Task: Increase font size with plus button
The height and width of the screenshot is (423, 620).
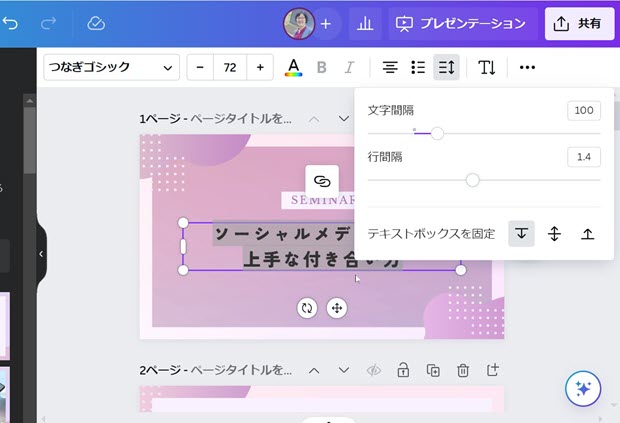Action: (260, 68)
